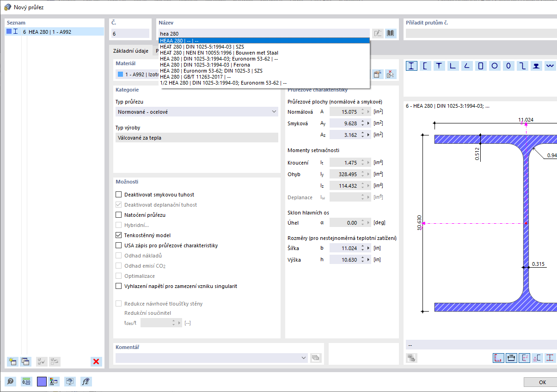Click the blue color swatch at the bottom

[42, 381]
